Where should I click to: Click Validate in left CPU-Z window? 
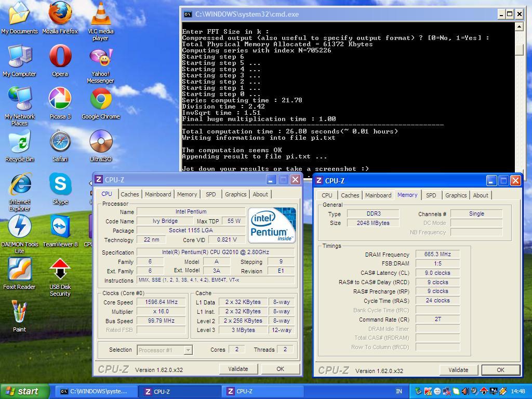(x=238, y=369)
